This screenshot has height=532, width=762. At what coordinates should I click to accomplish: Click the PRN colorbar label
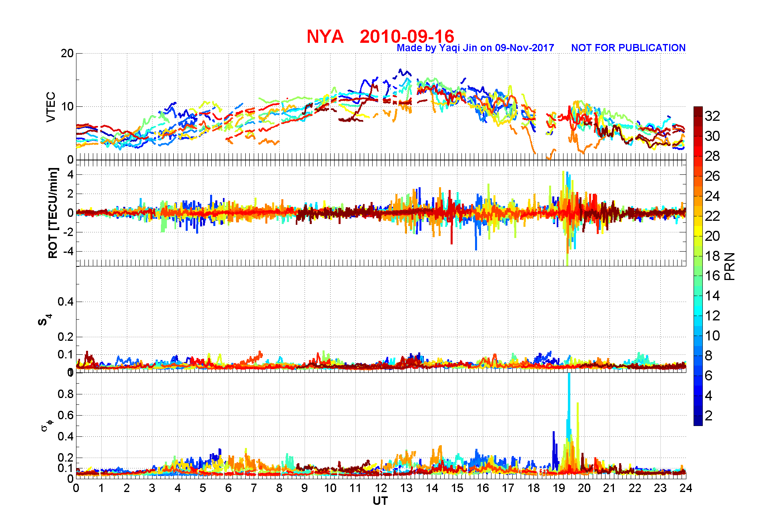click(730, 266)
